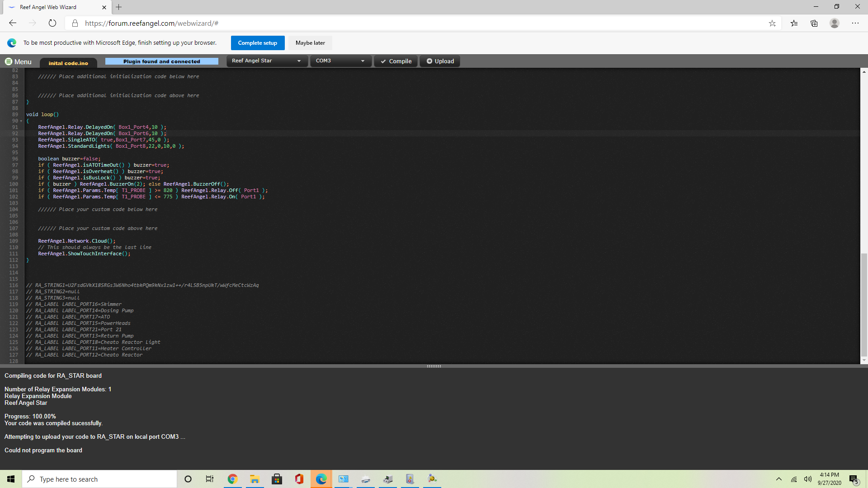Click the Upload button
The height and width of the screenshot is (488, 868).
[x=440, y=61]
